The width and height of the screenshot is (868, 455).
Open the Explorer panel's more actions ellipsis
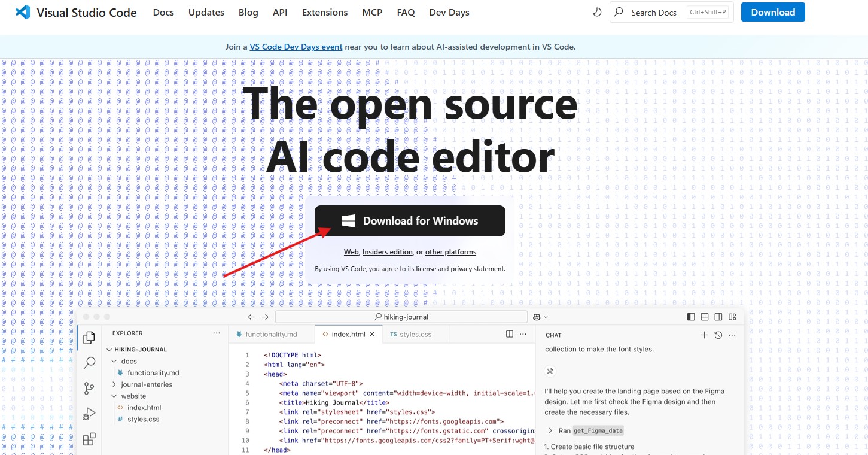pos(217,333)
